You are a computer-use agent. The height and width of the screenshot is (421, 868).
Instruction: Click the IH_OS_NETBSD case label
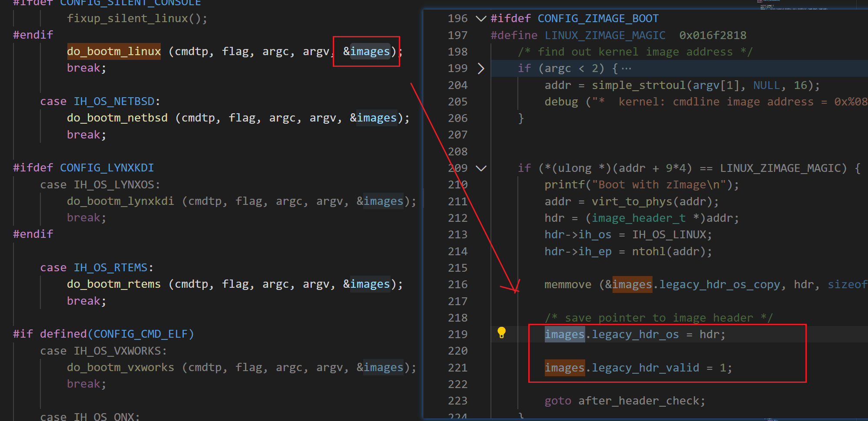[x=114, y=101]
